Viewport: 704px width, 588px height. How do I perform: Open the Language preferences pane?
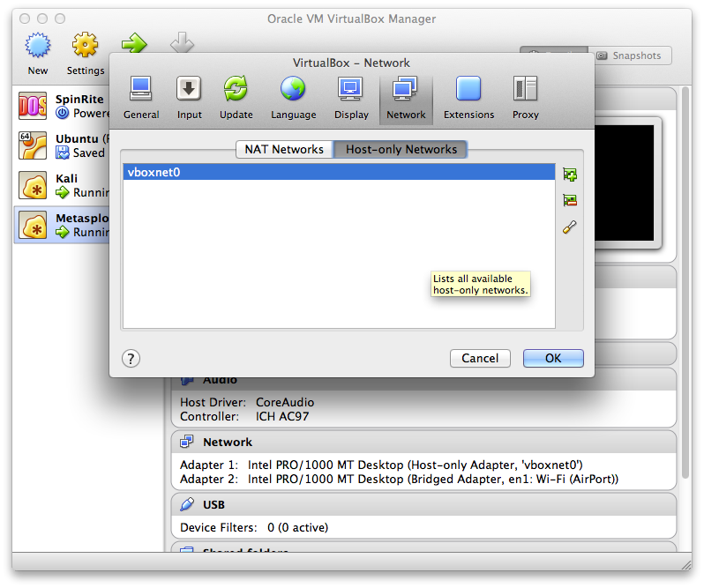pyautogui.click(x=293, y=98)
